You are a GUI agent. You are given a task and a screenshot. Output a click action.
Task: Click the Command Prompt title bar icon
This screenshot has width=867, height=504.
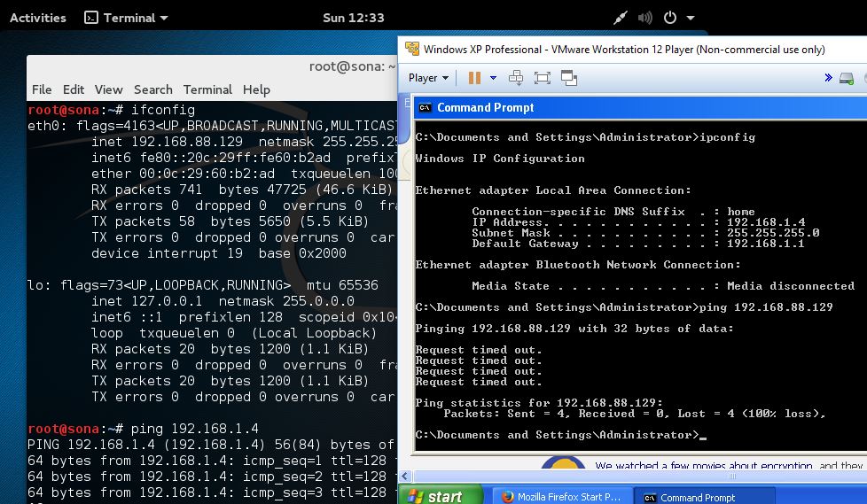[425, 108]
